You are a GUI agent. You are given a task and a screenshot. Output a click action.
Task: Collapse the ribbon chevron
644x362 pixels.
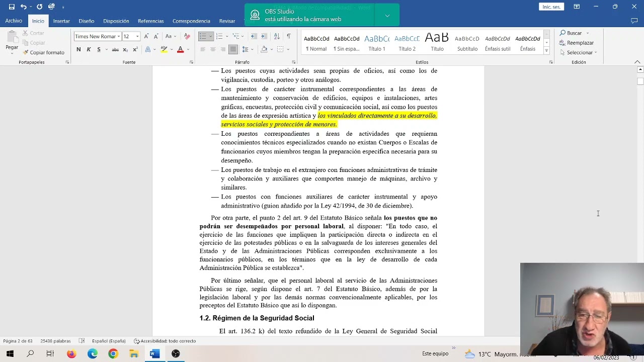[x=637, y=62]
